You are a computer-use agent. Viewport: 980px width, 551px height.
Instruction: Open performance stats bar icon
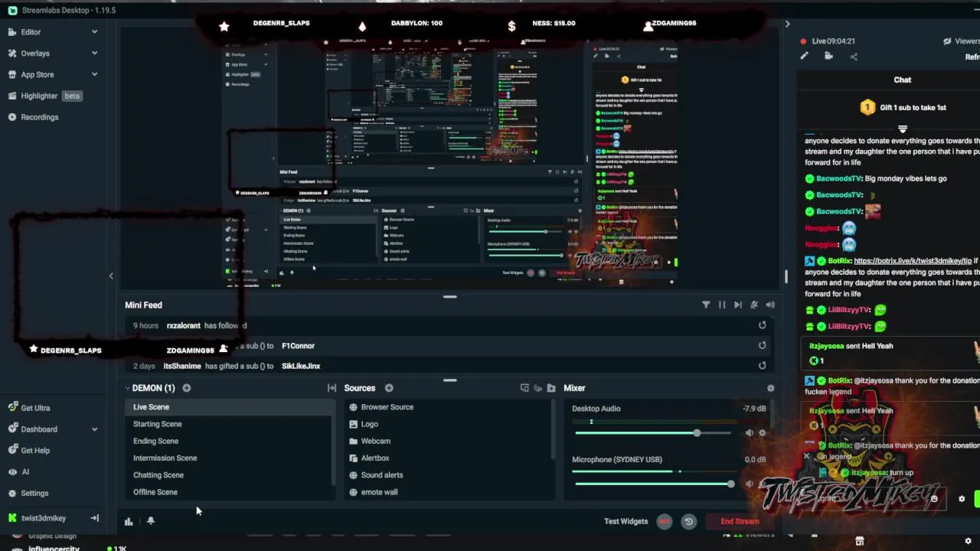(x=129, y=521)
